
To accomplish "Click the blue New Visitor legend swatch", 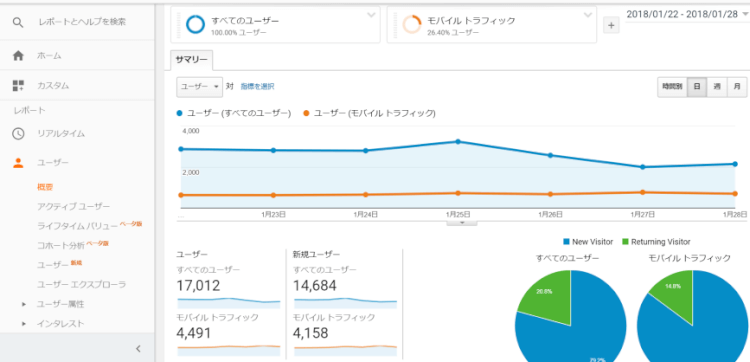I will point(567,242).
